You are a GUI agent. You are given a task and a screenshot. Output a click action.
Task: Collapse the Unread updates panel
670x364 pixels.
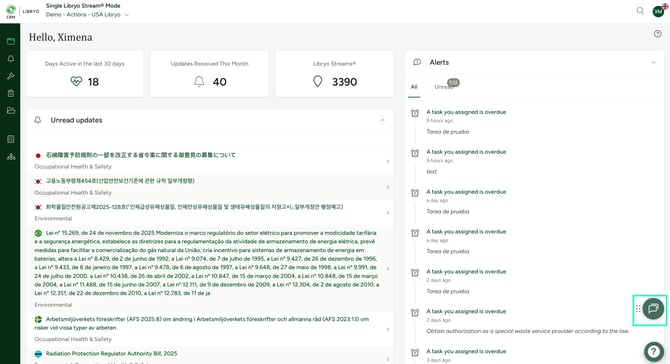pyautogui.click(x=382, y=120)
